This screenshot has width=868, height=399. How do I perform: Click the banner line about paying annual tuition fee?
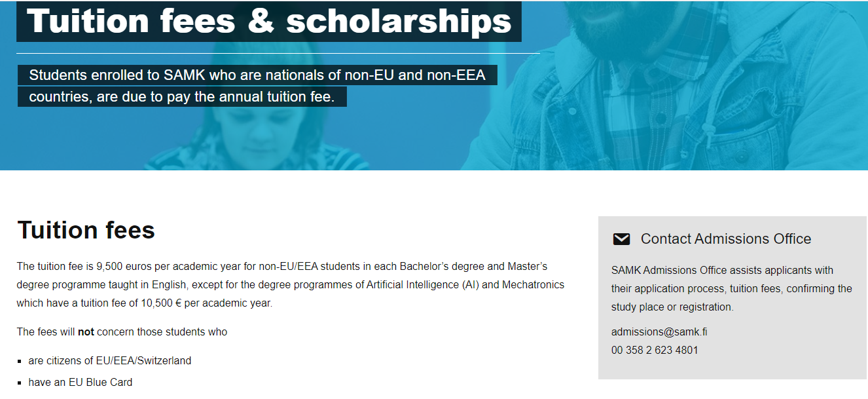coord(181,97)
